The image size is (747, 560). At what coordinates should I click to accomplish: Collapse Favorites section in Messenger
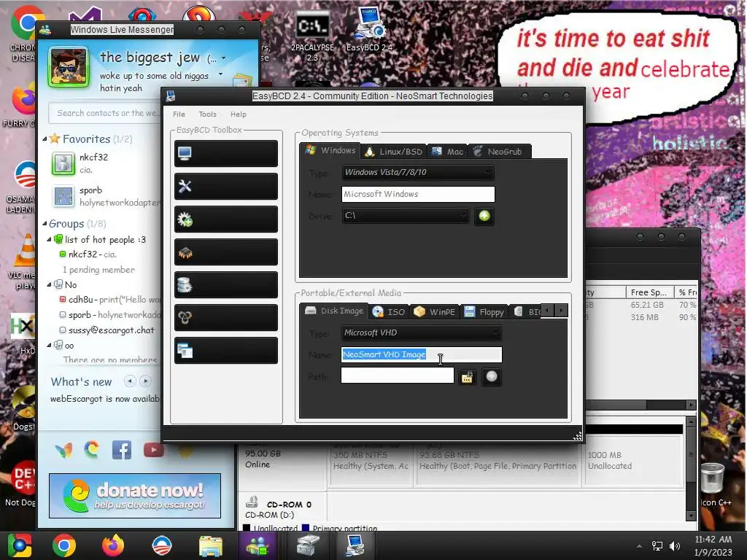44,139
